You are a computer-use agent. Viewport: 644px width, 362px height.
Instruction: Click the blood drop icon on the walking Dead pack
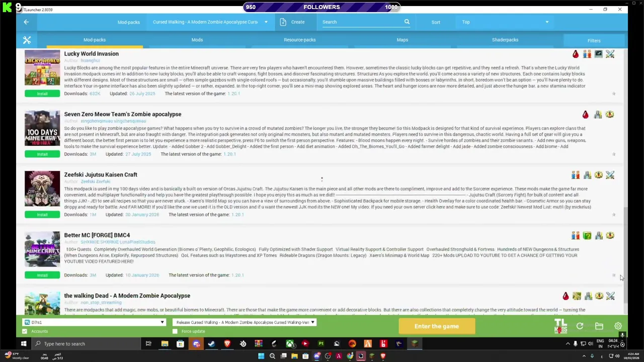566,296
